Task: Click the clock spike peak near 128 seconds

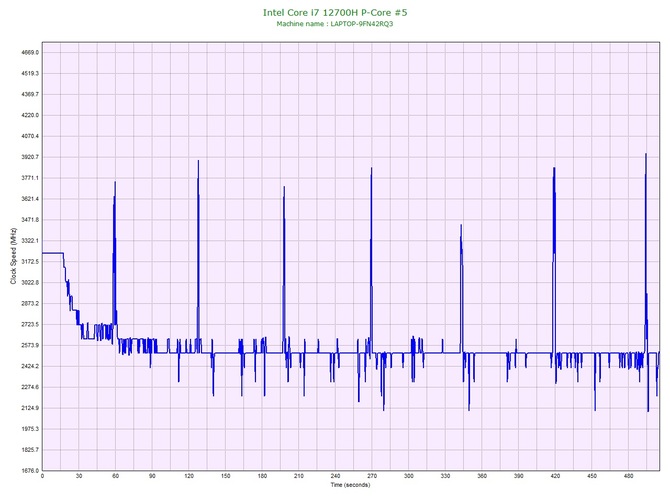Action: (198, 161)
